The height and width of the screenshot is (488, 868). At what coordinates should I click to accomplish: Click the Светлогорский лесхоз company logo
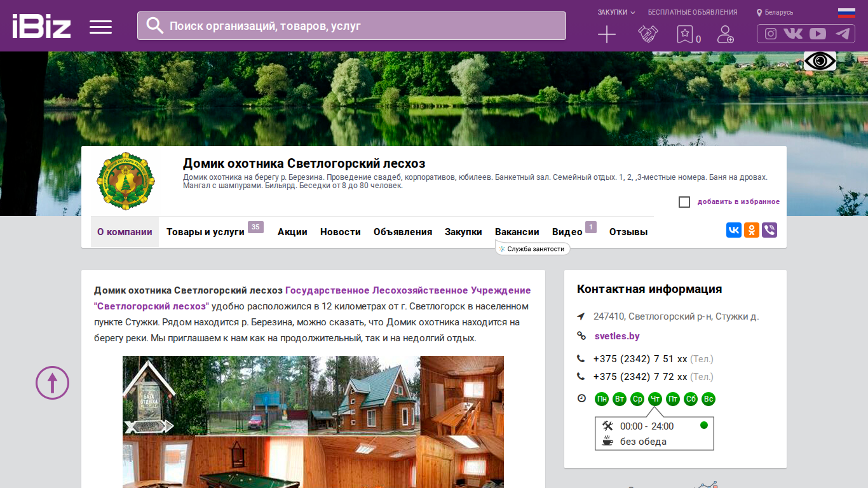click(126, 181)
